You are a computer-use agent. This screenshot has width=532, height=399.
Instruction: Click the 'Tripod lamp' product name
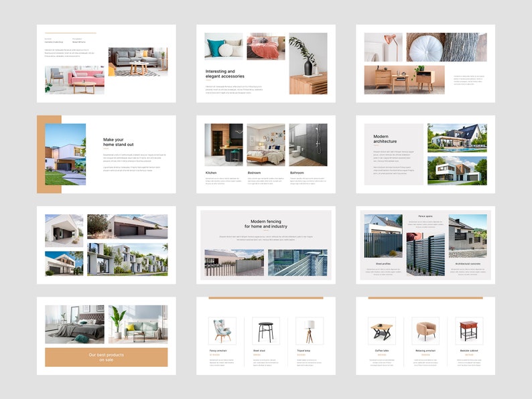(304, 351)
